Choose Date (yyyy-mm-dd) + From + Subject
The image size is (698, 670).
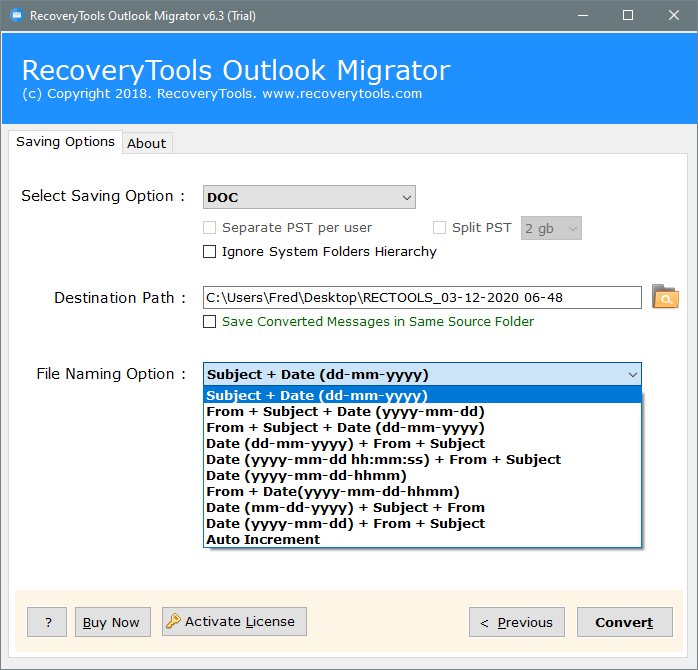pos(422,524)
